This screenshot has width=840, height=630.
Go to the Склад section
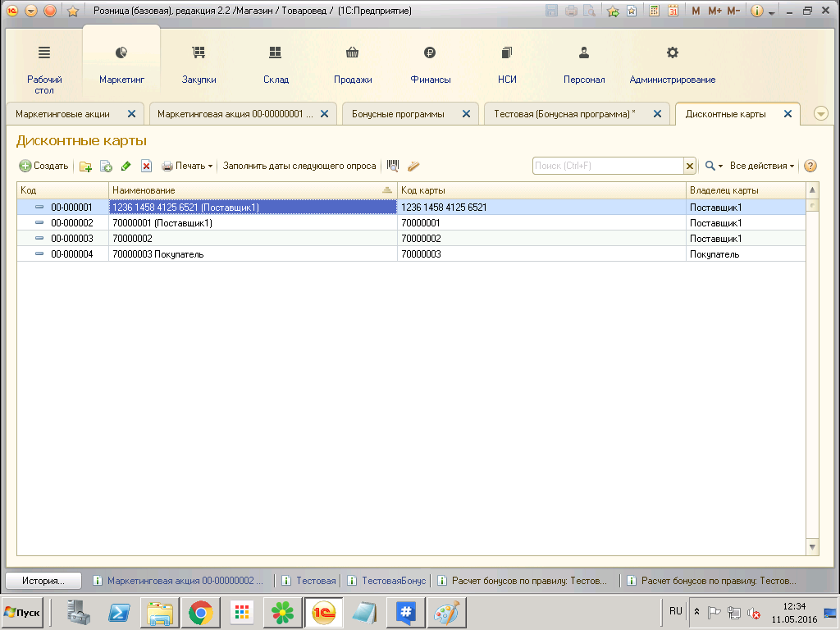(x=276, y=64)
